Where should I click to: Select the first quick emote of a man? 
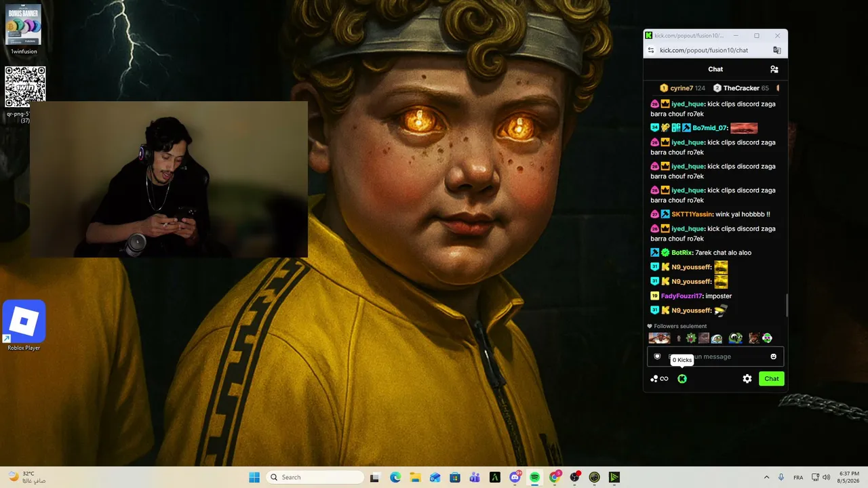pos(659,338)
